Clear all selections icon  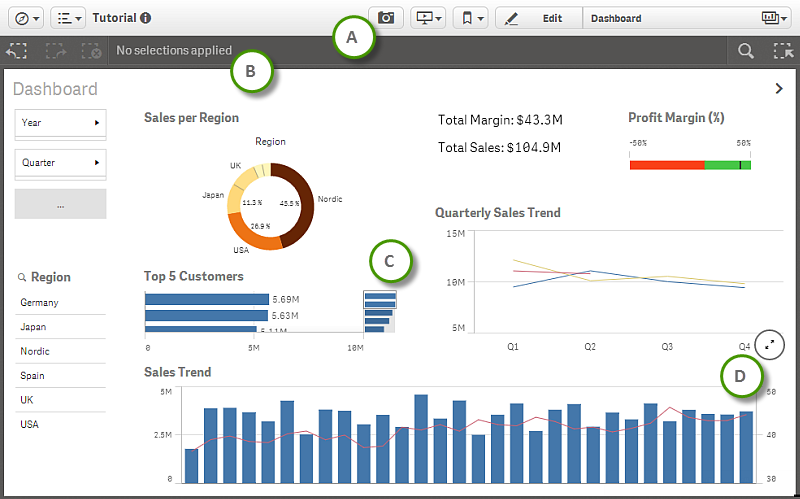click(91, 50)
